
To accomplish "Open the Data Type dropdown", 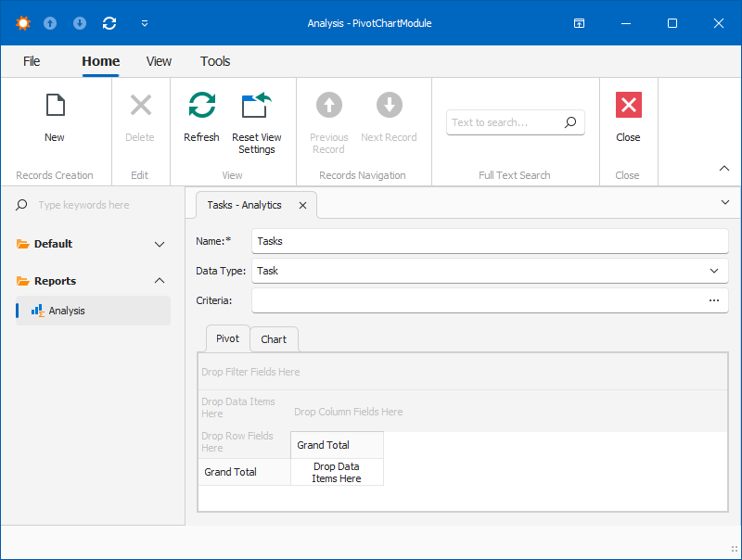I will 714,271.
